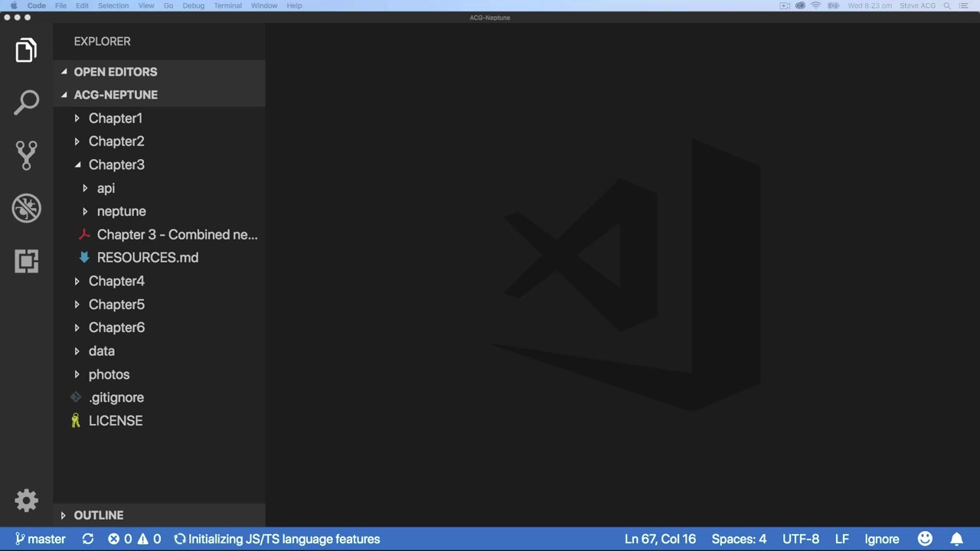Expand the Open Editors section
The width and height of the screenshot is (980, 551).
pos(159,72)
